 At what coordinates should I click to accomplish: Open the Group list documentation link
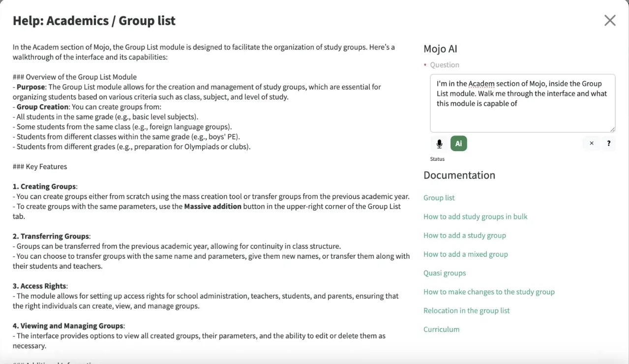tap(439, 198)
